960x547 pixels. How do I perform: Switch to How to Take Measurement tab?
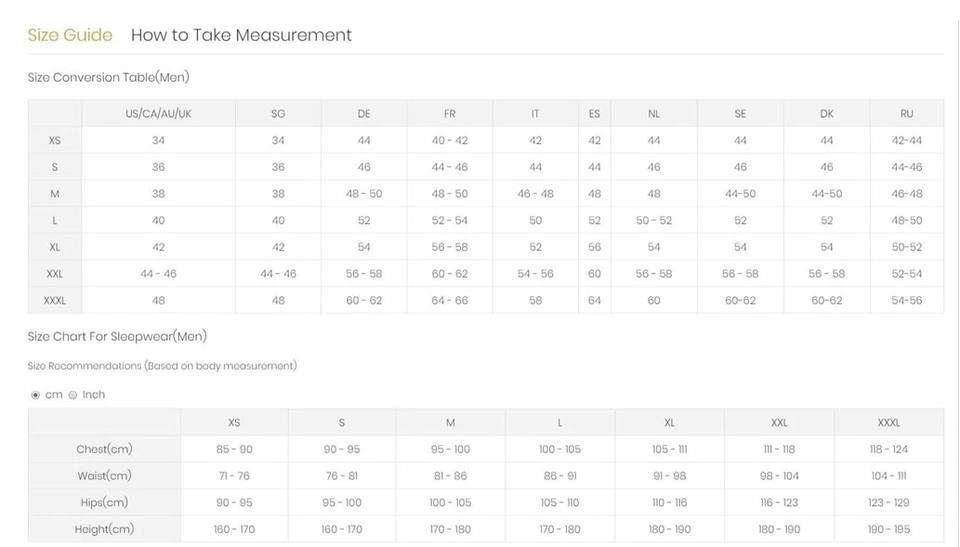241,35
